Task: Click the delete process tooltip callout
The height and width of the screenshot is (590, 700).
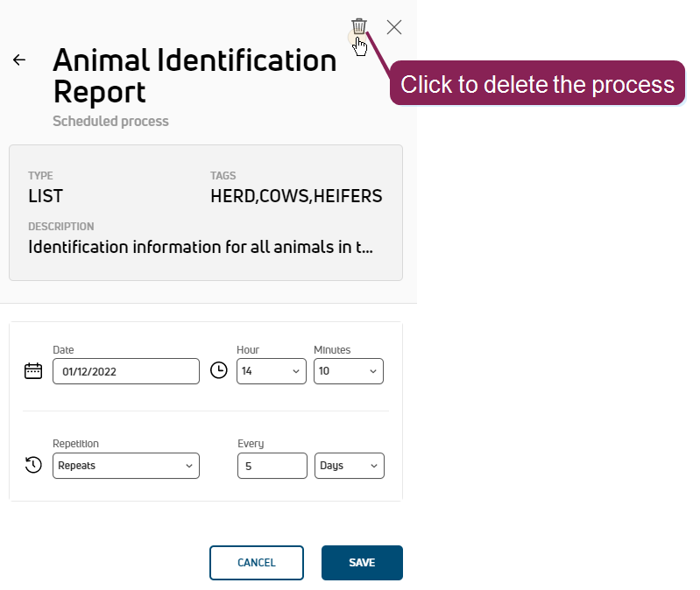Action: coord(537,84)
